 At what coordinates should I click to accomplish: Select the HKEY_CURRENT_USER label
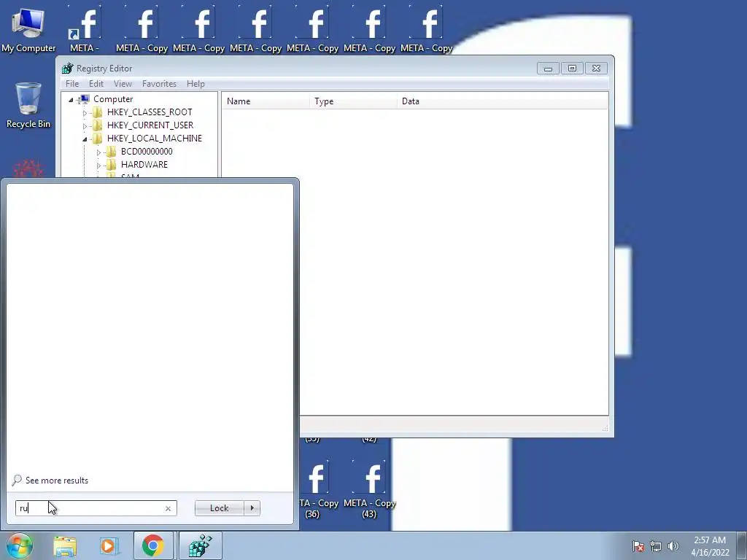pyautogui.click(x=150, y=125)
